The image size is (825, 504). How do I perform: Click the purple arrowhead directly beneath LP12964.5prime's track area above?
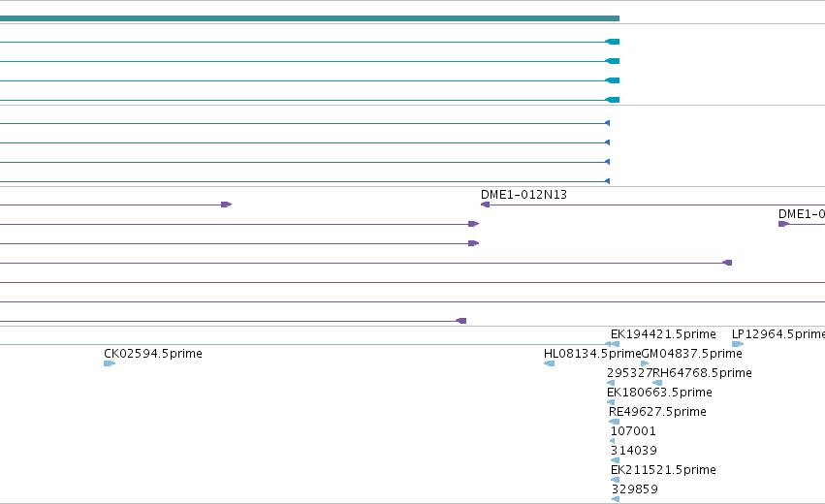click(727, 263)
